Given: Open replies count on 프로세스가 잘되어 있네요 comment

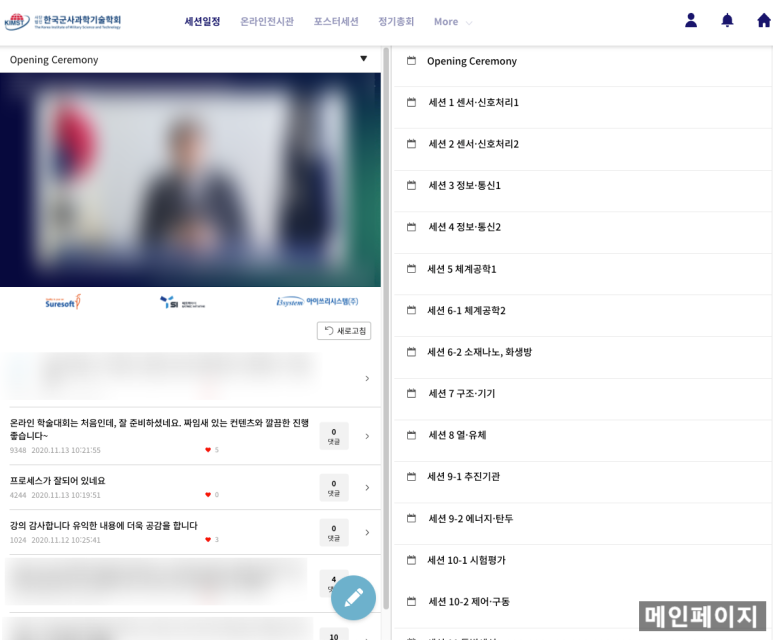Looking at the screenshot, I should click(334, 487).
